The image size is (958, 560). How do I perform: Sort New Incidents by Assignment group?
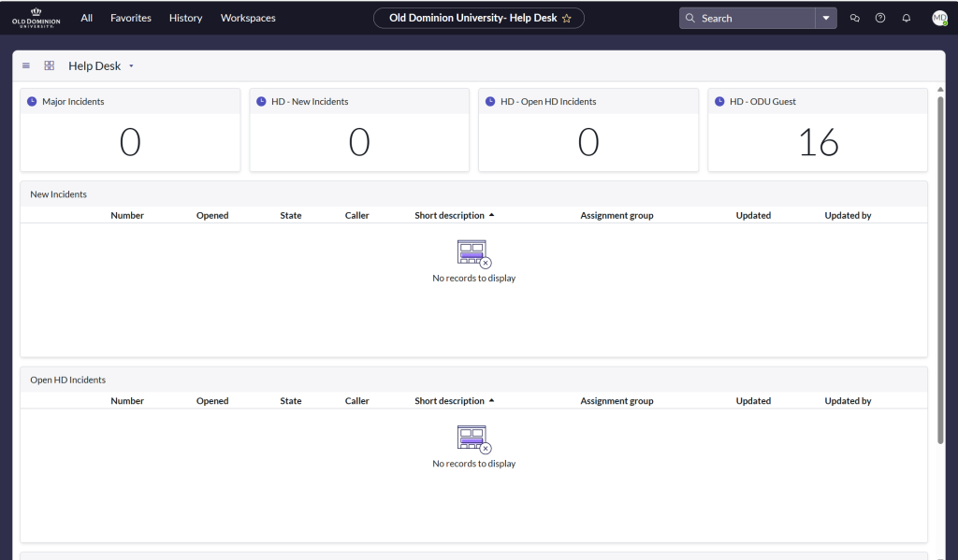tap(617, 216)
